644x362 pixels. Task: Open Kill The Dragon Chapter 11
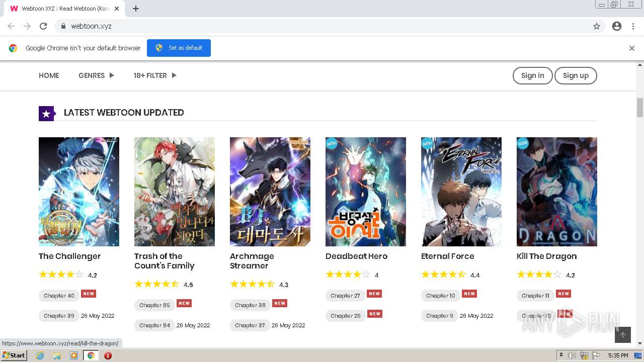(x=535, y=296)
